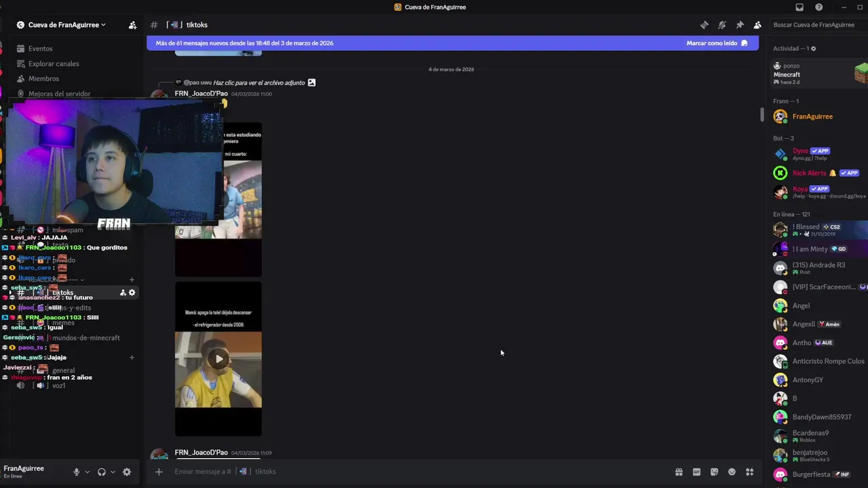The width and height of the screenshot is (868, 488).
Task: Toggle the member list icon
Action: (757, 25)
